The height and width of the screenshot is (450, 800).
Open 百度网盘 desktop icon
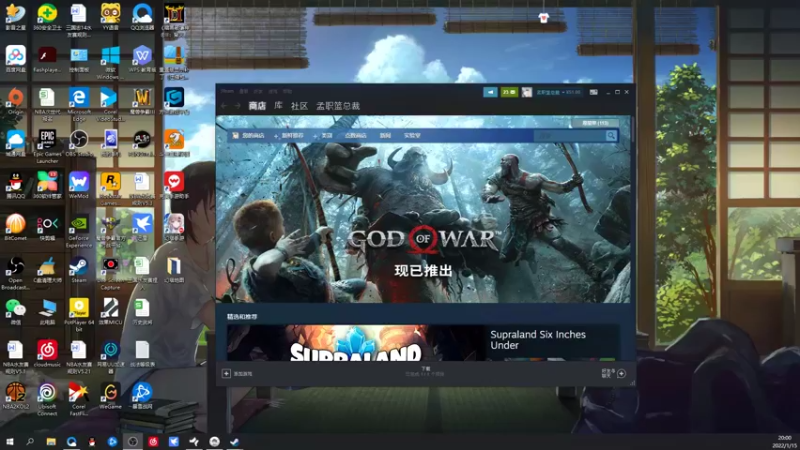[15, 59]
